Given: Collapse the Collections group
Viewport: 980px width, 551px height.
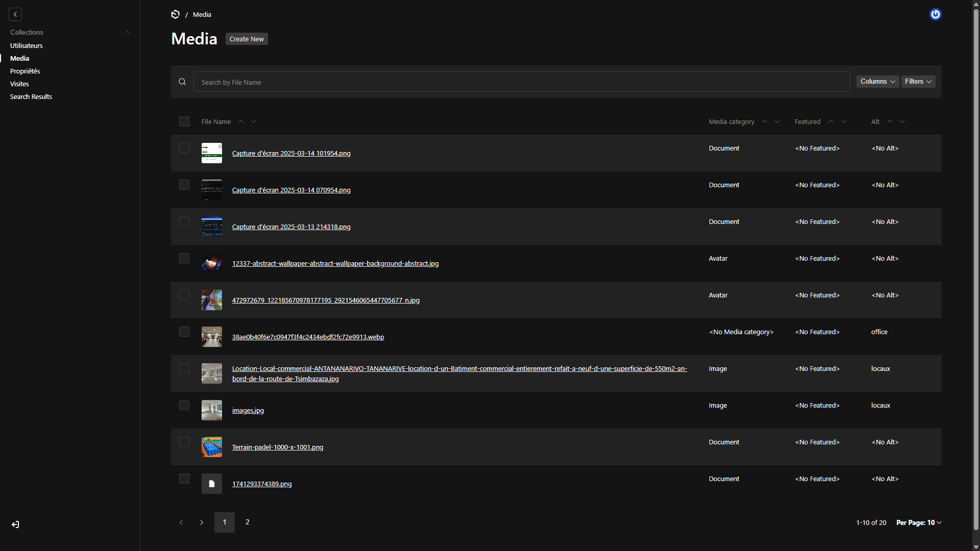Looking at the screenshot, I should (x=127, y=32).
